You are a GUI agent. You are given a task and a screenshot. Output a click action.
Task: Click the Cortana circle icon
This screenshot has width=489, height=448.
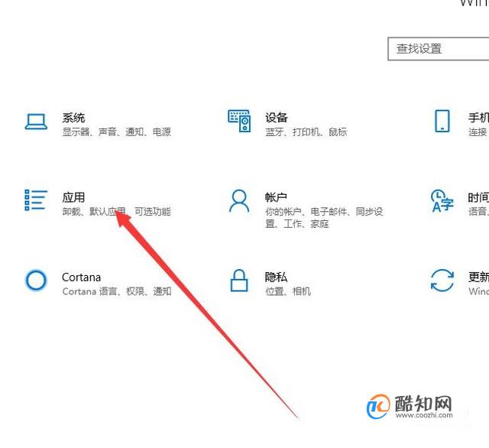point(36,280)
